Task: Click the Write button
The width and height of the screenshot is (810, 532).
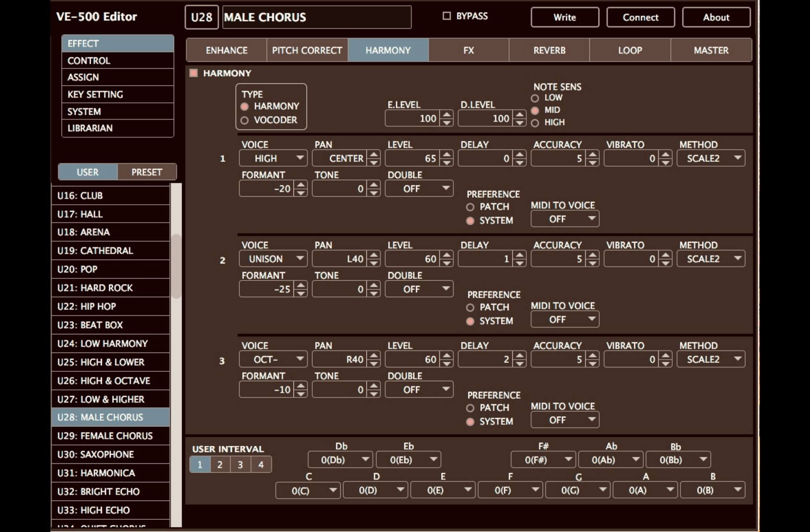Action: pyautogui.click(x=565, y=17)
